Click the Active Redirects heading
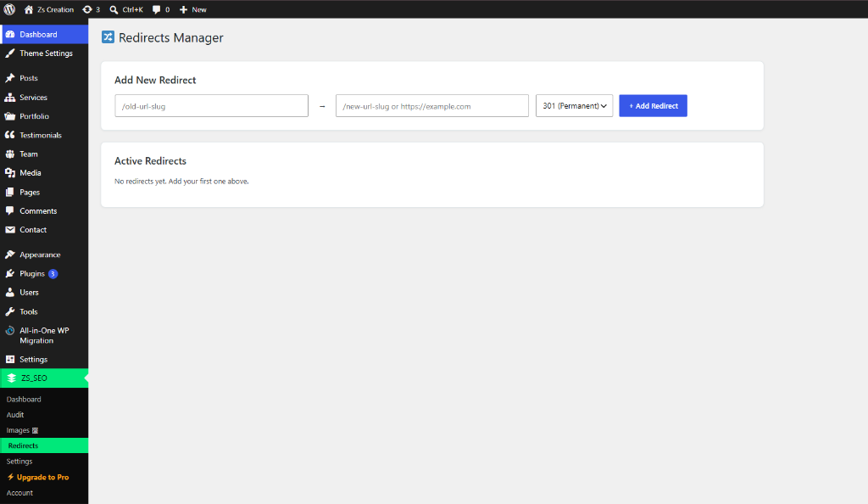This screenshot has width=868, height=504. [x=150, y=161]
